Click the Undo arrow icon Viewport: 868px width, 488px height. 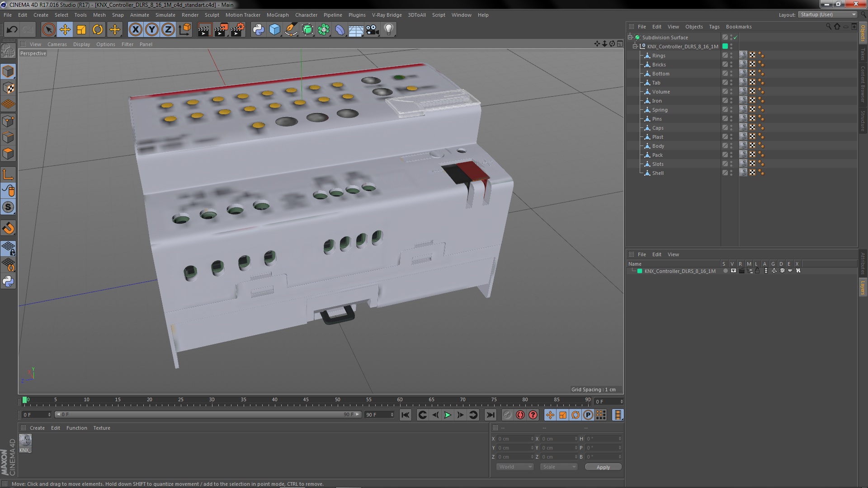tap(12, 30)
